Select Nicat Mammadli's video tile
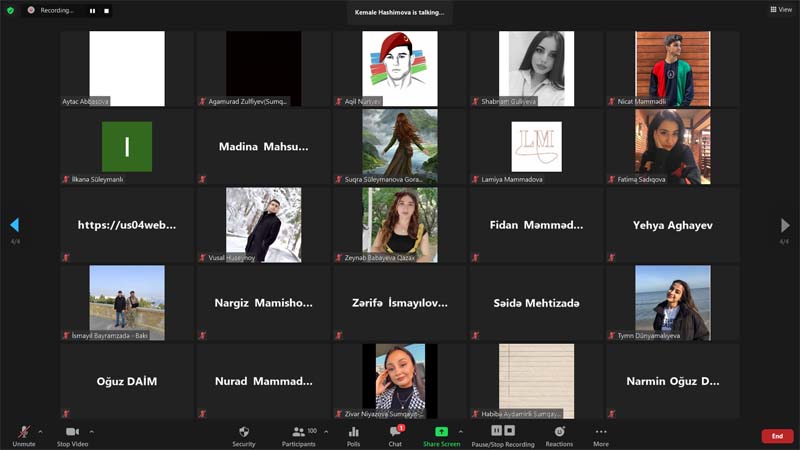800x450 pixels. [x=672, y=68]
